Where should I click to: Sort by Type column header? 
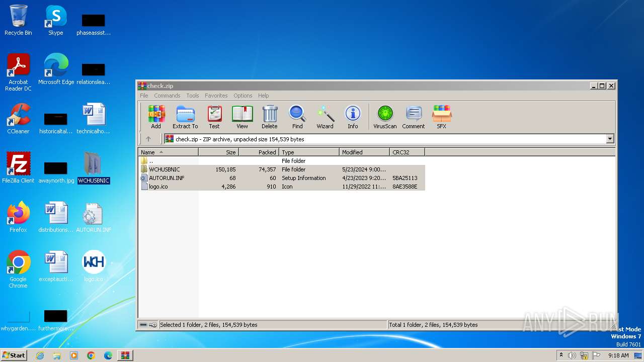(309, 152)
